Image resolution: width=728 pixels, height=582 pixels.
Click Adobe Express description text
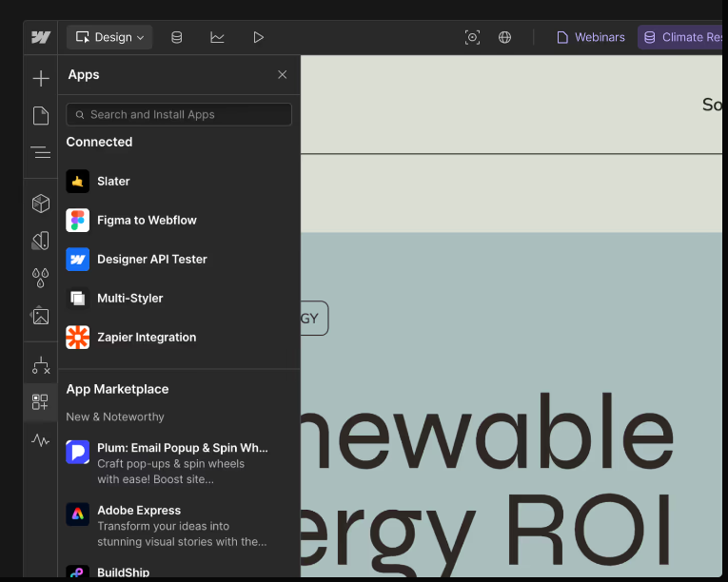(182, 533)
